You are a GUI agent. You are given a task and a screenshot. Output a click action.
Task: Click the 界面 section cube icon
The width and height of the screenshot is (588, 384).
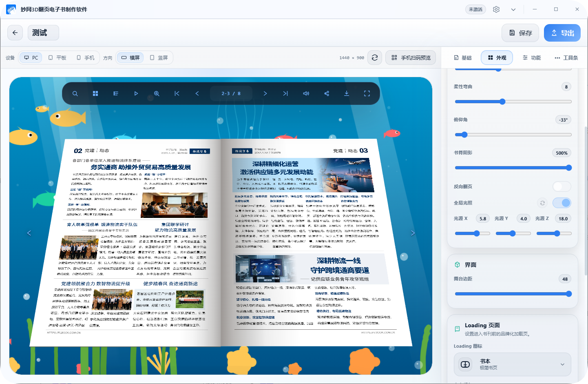click(x=458, y=265)
